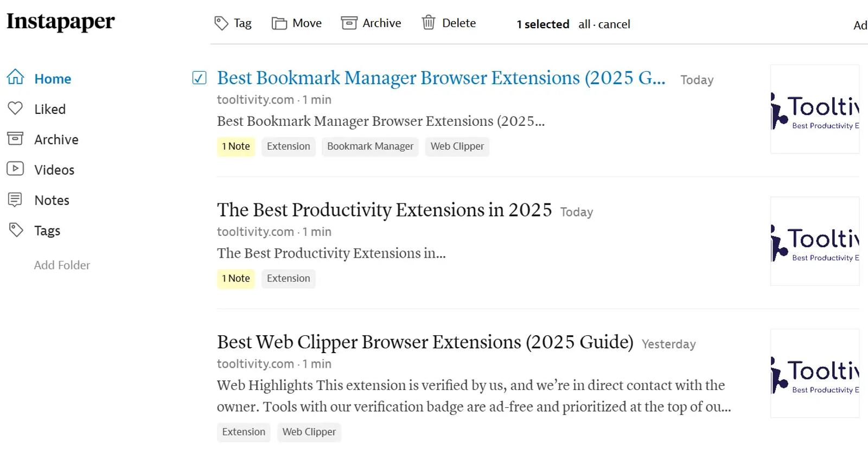868x454 pixels.
Task: Click tooltivity.com under Productivity Extensions article
Action: tap(256, 232)
